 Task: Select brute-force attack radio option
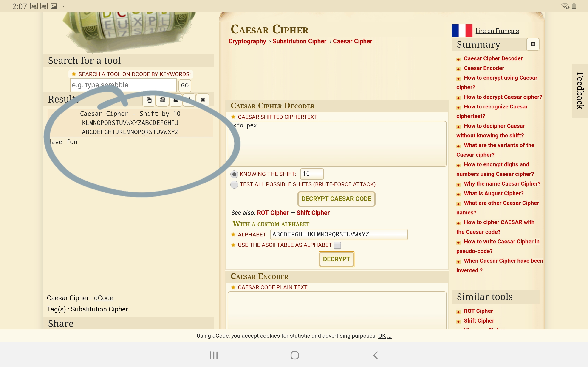(234, 184)
